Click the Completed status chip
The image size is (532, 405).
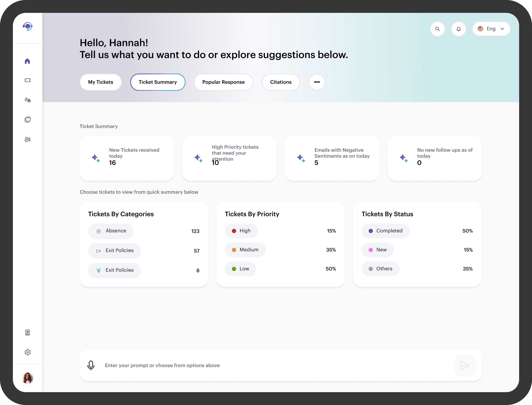point(385,231)
